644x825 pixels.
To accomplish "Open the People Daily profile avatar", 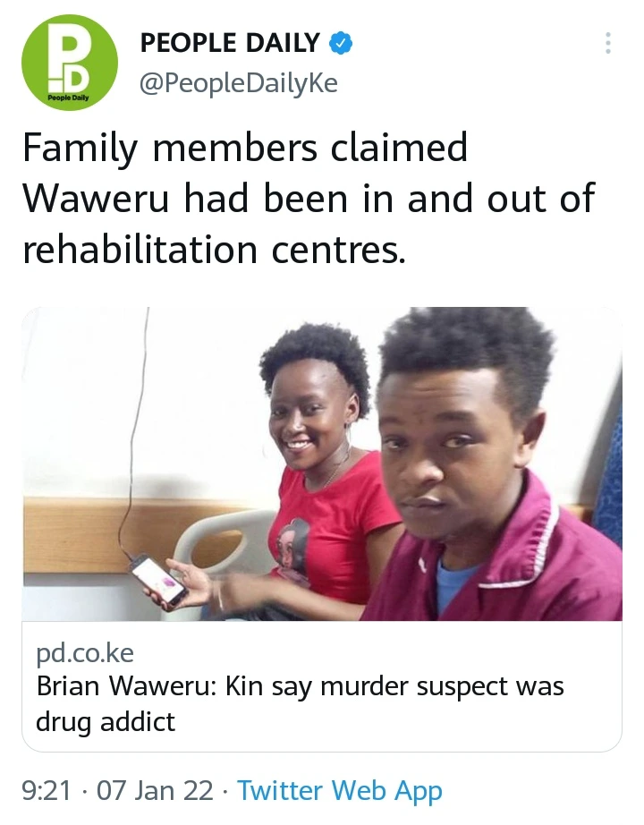I will point(70,62).
